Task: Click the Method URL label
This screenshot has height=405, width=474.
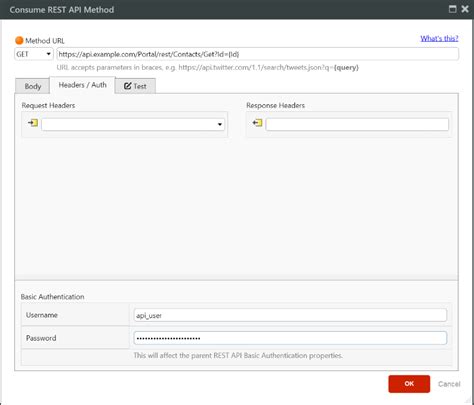Action: coord(45,41)
